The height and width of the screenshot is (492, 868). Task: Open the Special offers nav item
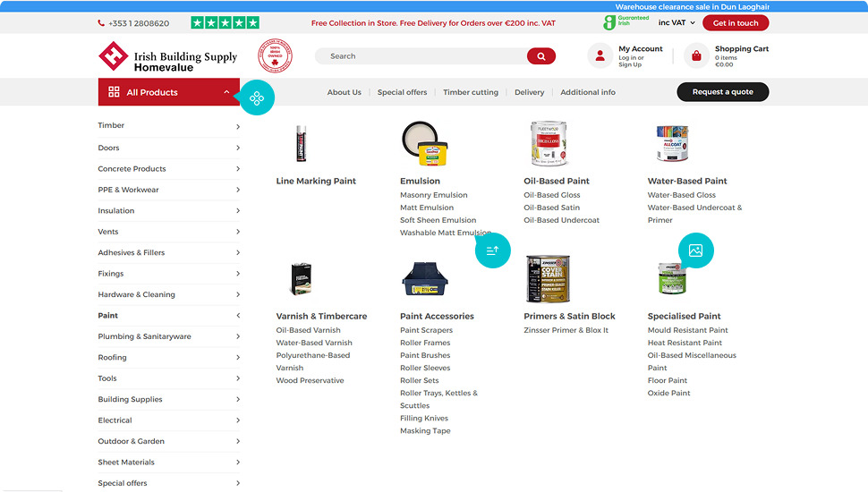tap(402, 92)
